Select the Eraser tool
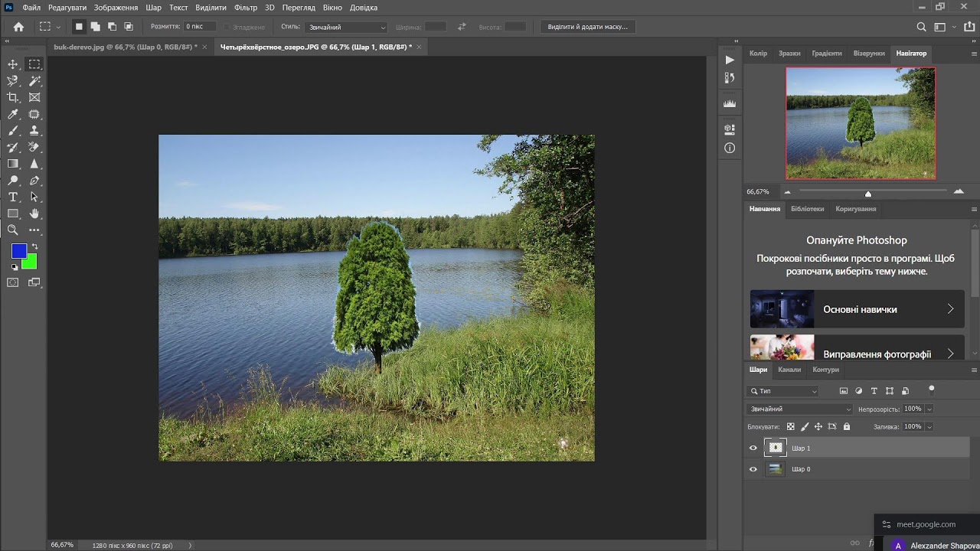980x551 pixels. [x=34, y=147]
